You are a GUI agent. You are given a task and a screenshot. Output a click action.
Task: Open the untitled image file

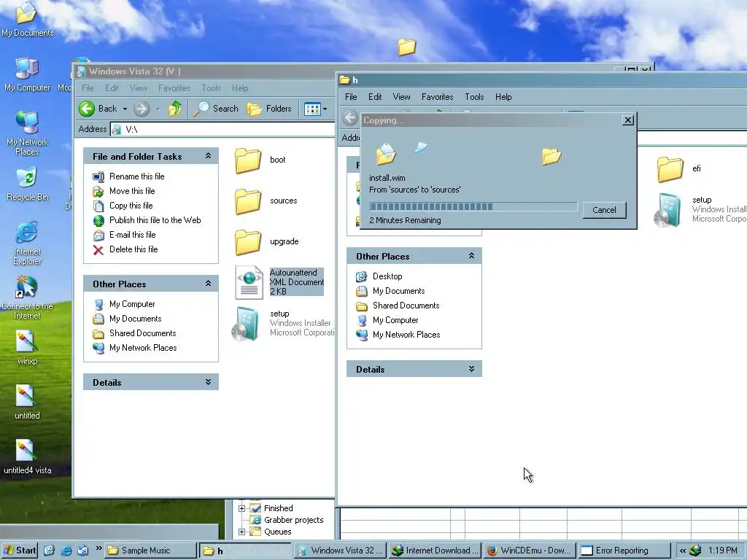(27, 402)
